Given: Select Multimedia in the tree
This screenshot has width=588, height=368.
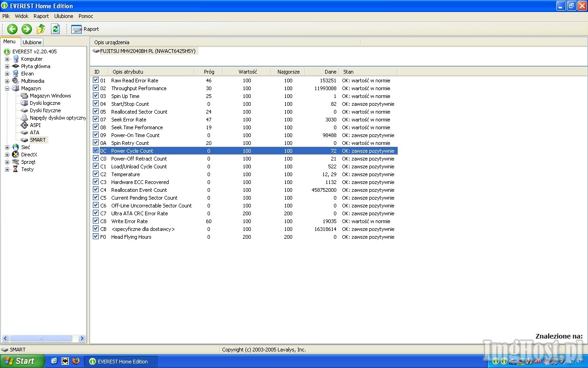Looking at the screenshot, I should click(x=33, y=81).
